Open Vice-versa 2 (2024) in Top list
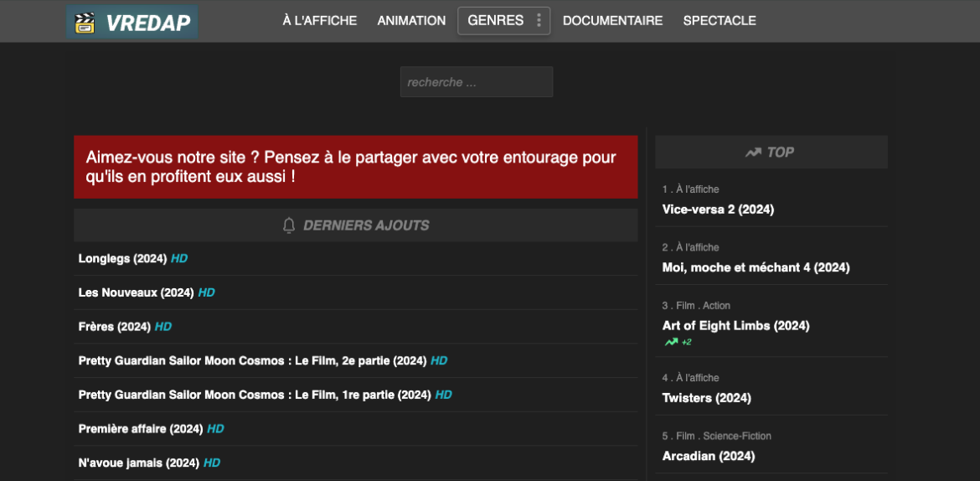Viewport: 980px width, 481px height. 718,209
